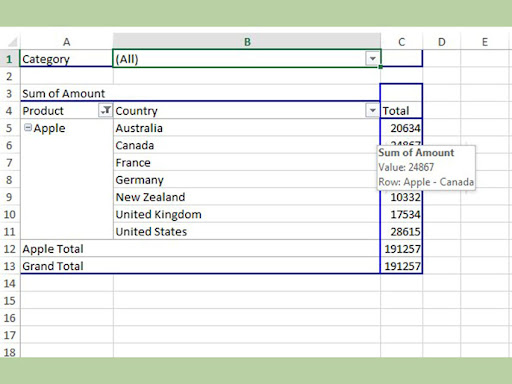
Task: Click the Australia country cell
Action: 247,128
